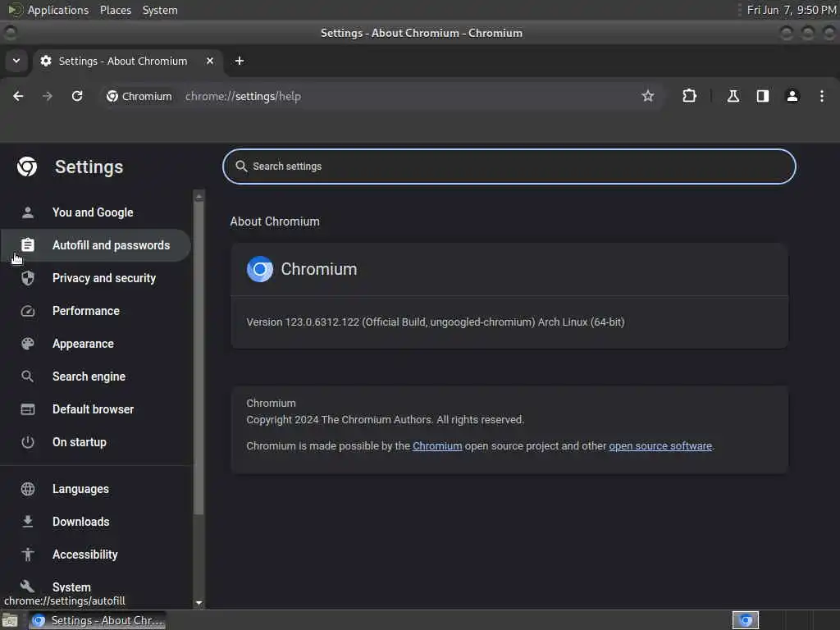The image size is (840, 630).
Task: Click the forward navigation arrow
Action: pos(48,96)
